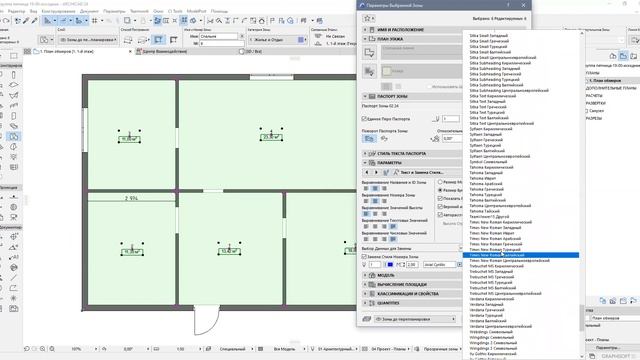Select the 'Размер Бу...' radio button
The height and width of the screenshot is (360, 640).
pos(440,190)
